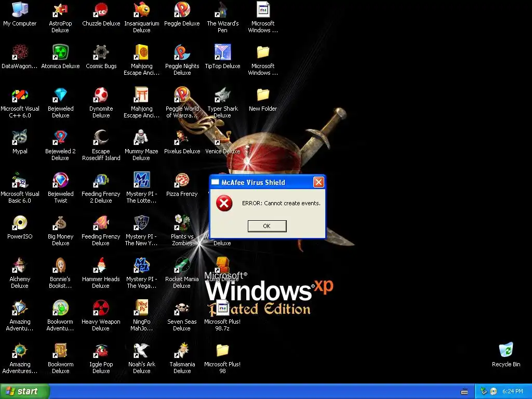Screen dimensions: 532x399
Task: Open the My Computer icon
Action: (20, 10)
